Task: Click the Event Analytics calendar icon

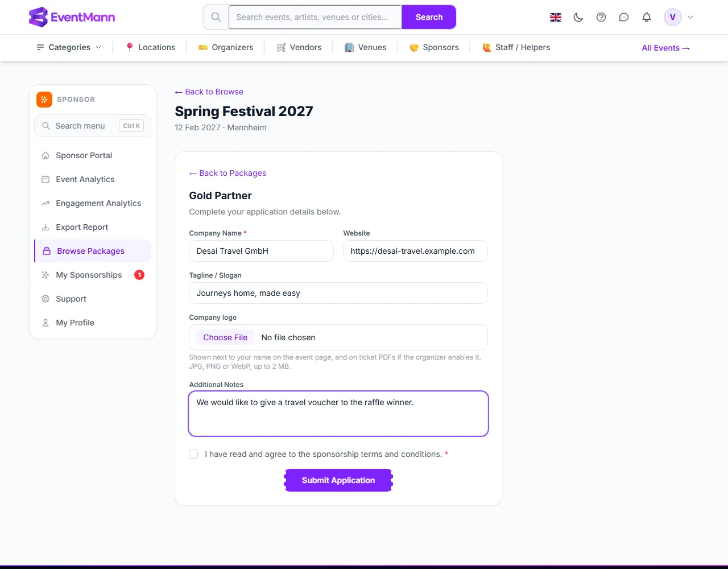Action: click(45, 179)
